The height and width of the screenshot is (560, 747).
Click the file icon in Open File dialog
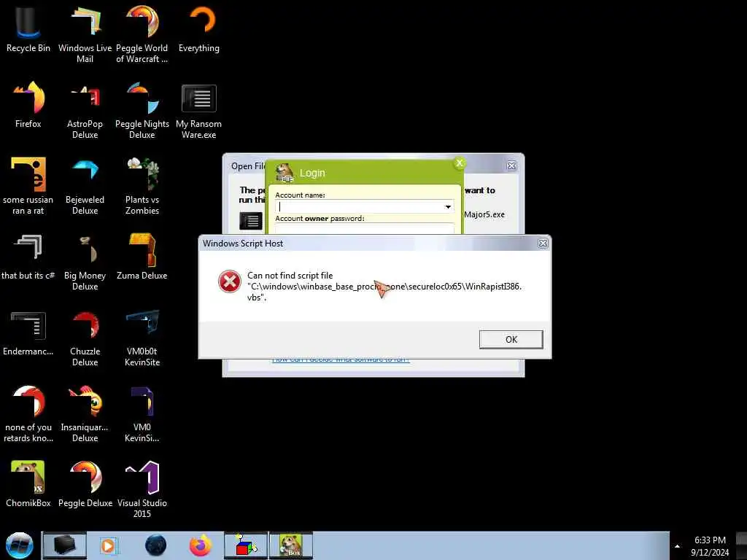[251, 221]
